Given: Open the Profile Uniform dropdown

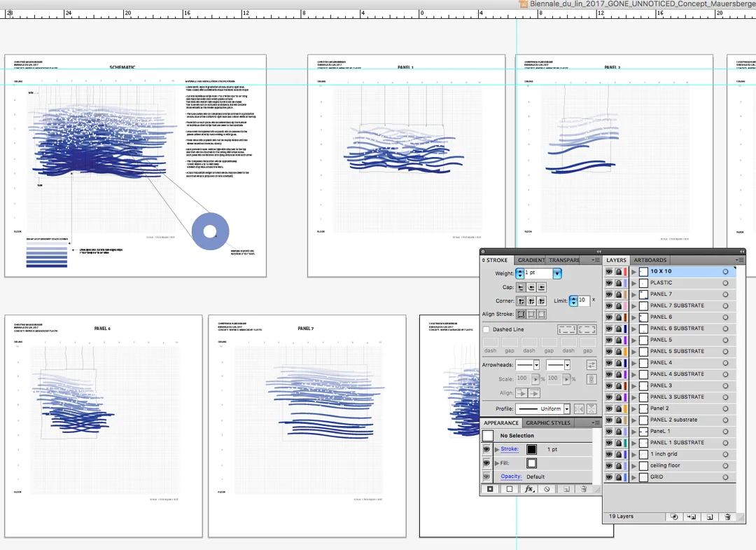Looking at the screenshot, I should coord(567,408).
